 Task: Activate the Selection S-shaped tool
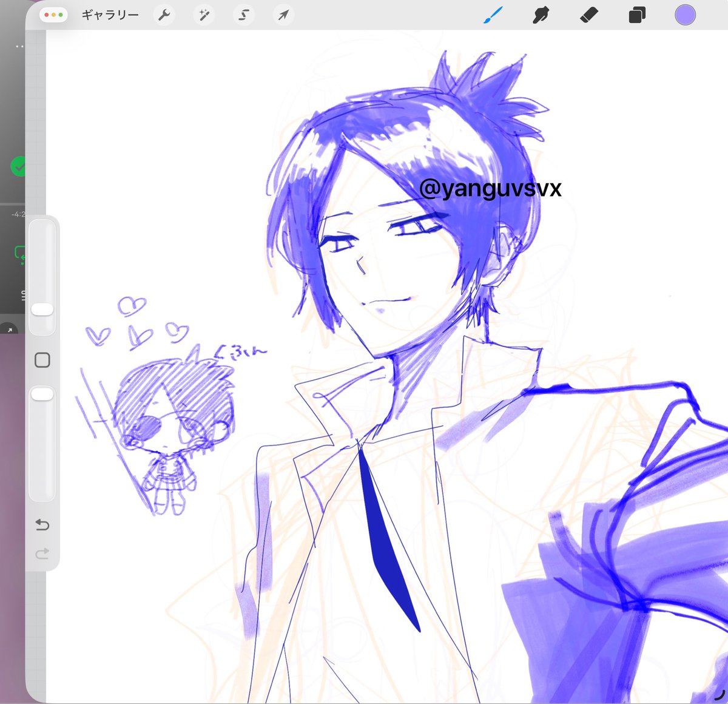pyautogui.click(x=243, y=15)
